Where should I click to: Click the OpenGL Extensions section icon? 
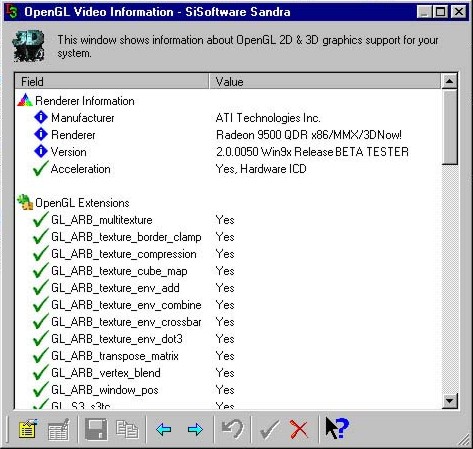pyautogui.click(x=25, y=202)
